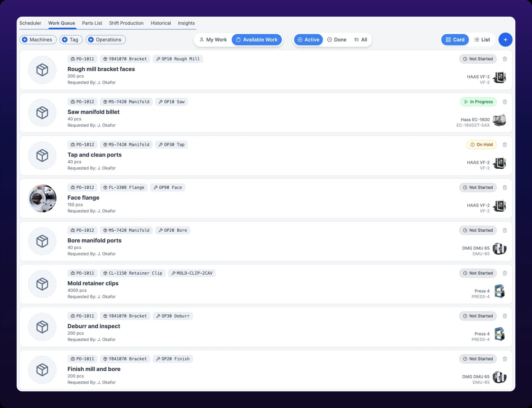Switch to List layout

(x=482, y=39)
